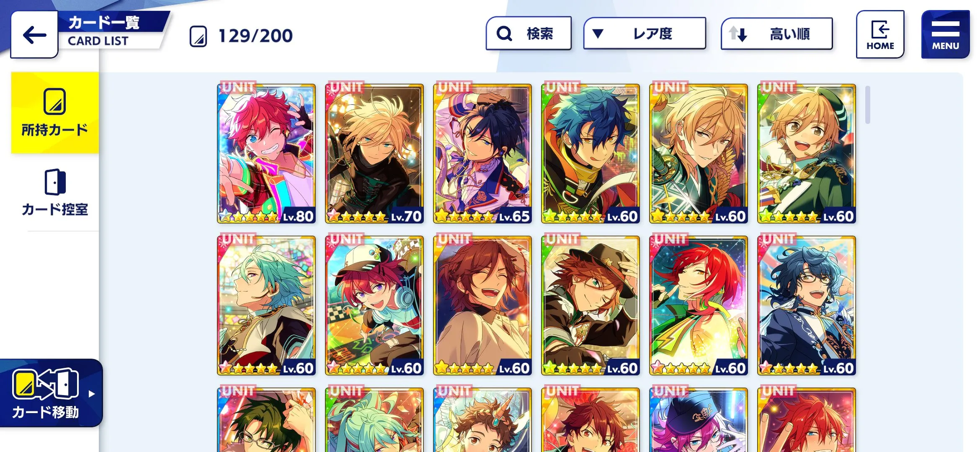This screenshot has width=980, height=452.
Task: Select the 所持カード owned cards tab
Action: click(x=55, y=112)
